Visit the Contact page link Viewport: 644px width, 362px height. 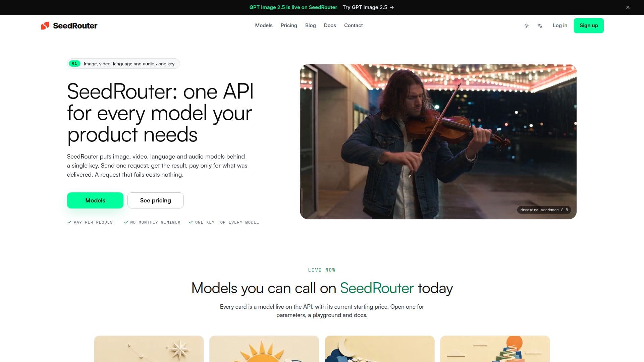pyautogui.click(x=353, y=25)
